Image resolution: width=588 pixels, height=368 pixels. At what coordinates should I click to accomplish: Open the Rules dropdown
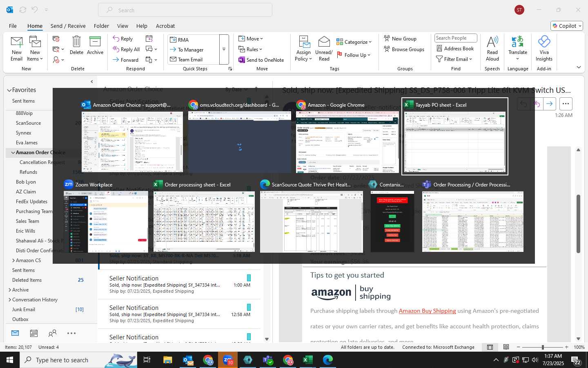point(250,49)
